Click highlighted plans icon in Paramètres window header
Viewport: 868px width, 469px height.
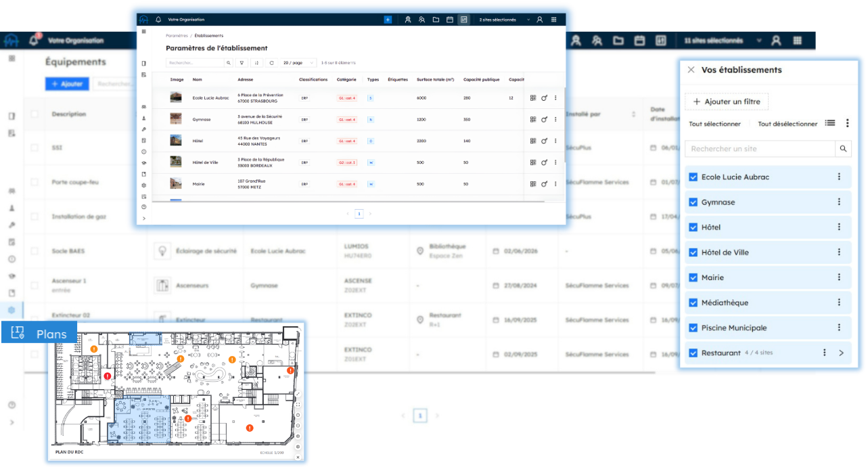(x=463, y=20)
